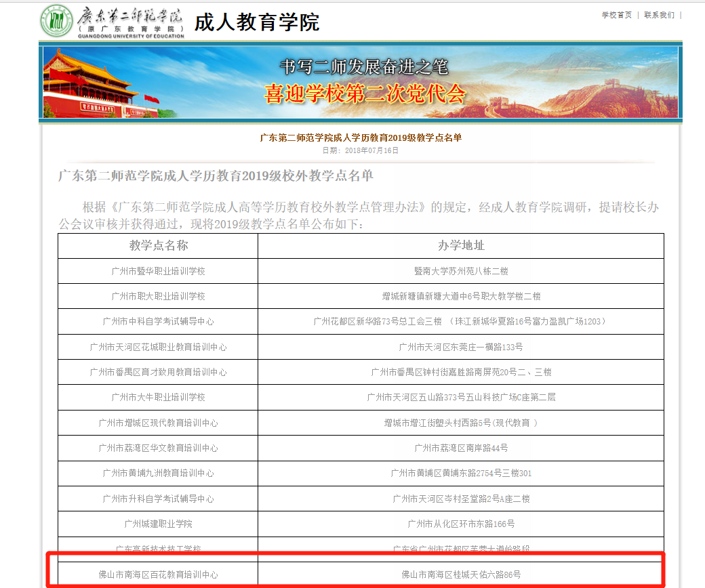Image resolution: width=705 pixels, height=588 pixels.
Task: Go to the 联系我们 page
Action: [659, 15]
